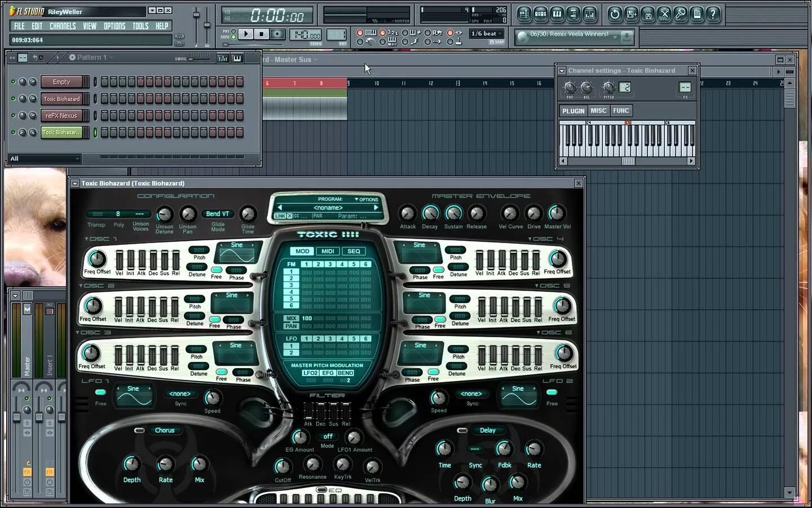Select the Empty channel via its selector LED

pos(95,82)
